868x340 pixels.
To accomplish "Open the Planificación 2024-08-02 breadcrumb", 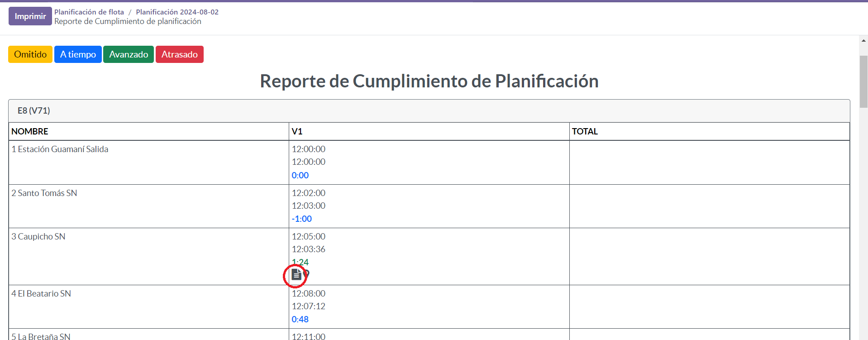I will pos(177,12).
